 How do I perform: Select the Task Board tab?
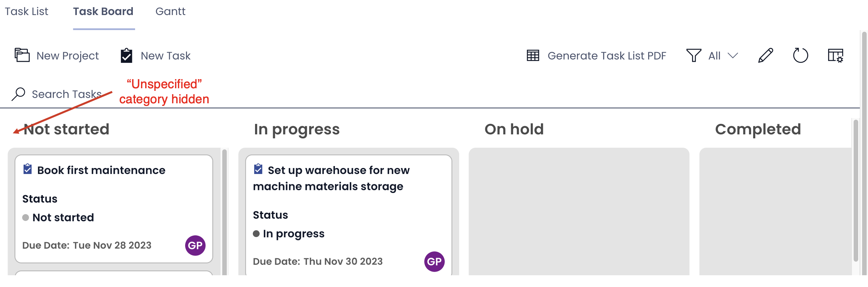103,11
